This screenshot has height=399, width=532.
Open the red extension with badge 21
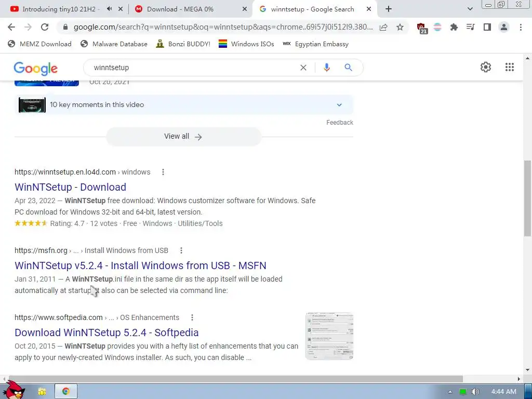(x=422, y=28)
